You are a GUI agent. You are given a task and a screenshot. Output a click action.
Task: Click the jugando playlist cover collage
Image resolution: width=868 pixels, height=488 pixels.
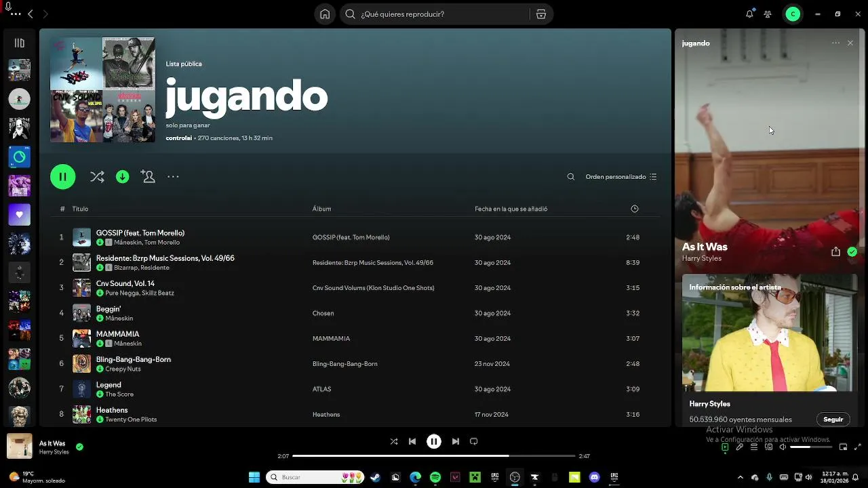(102, 89)
